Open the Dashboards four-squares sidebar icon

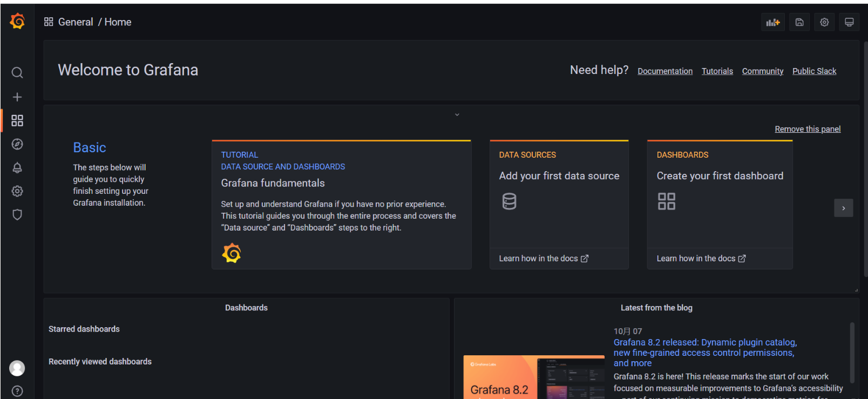click(x=17, y=120)
